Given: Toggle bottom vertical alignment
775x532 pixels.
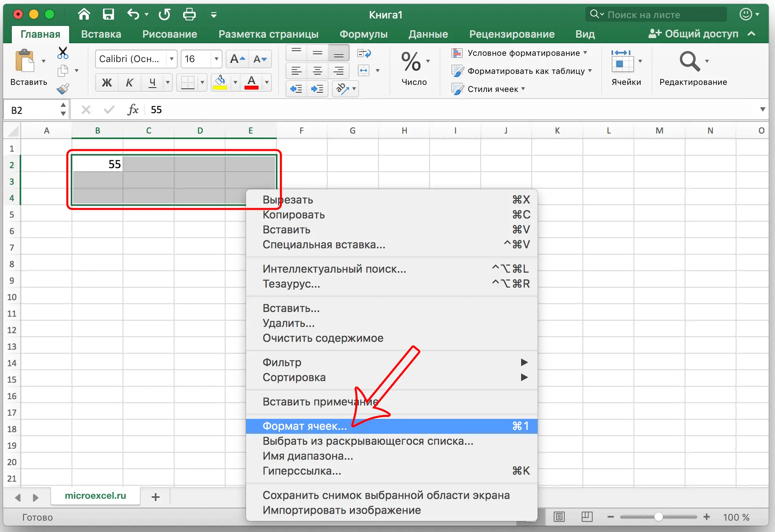Looking at the screenshot, I should [338, 53].
